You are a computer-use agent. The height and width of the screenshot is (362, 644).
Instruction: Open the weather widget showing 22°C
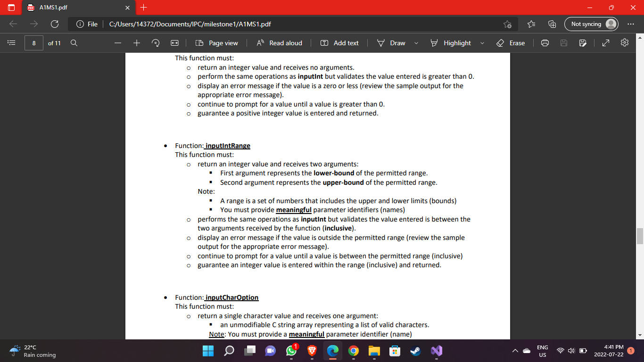[33, 351]
